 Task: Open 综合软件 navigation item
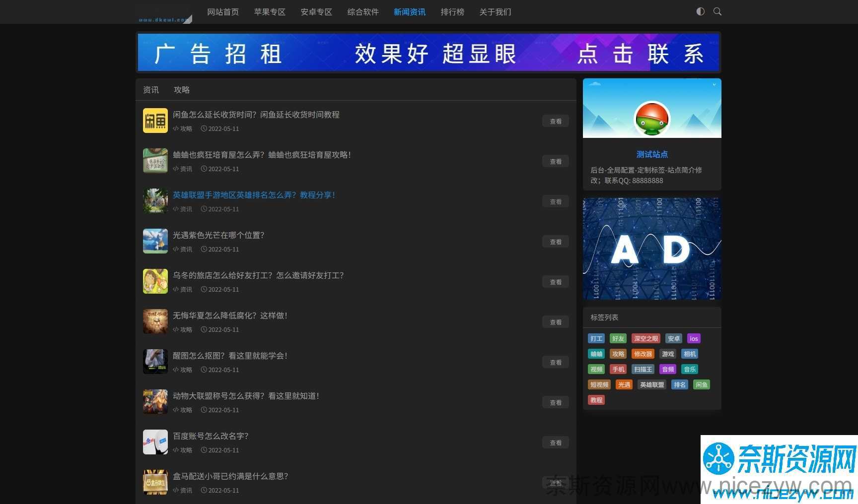363,12
